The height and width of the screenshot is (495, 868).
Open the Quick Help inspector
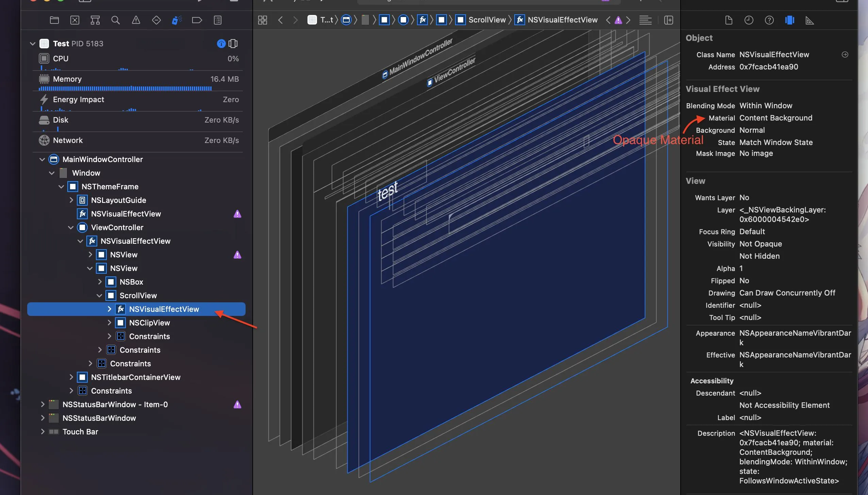click(x=769, y=20)
